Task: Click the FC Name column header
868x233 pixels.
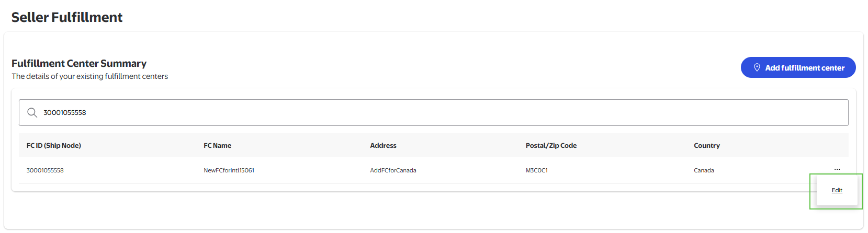Action: tap(217, 145)
